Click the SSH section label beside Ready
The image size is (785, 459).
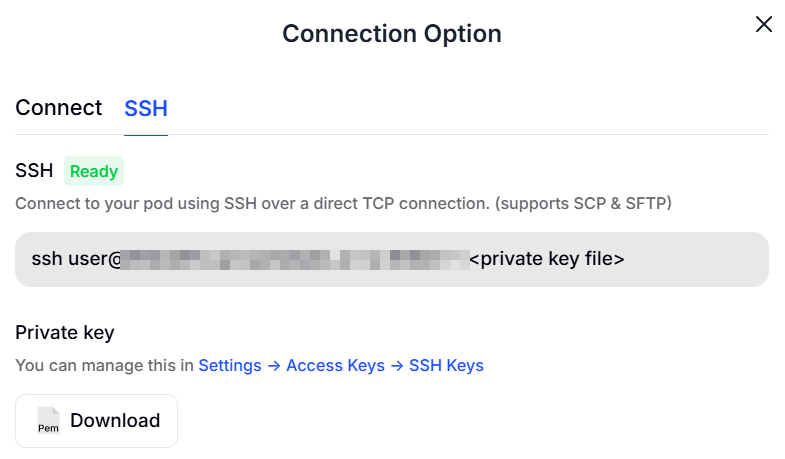(x=34, y=171)
